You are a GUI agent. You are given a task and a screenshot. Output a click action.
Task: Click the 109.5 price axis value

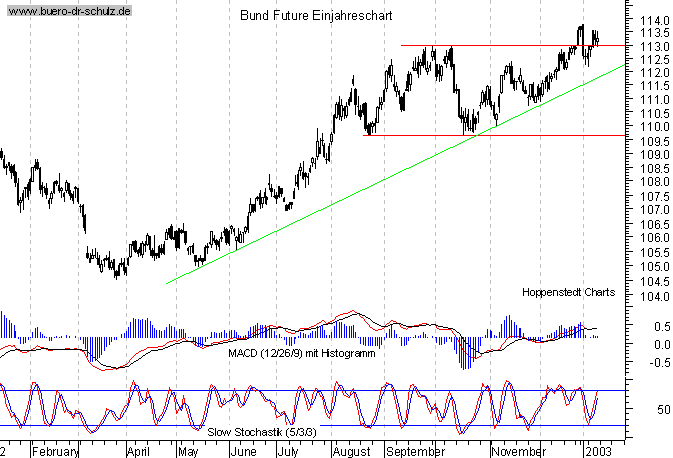[655, 141]
